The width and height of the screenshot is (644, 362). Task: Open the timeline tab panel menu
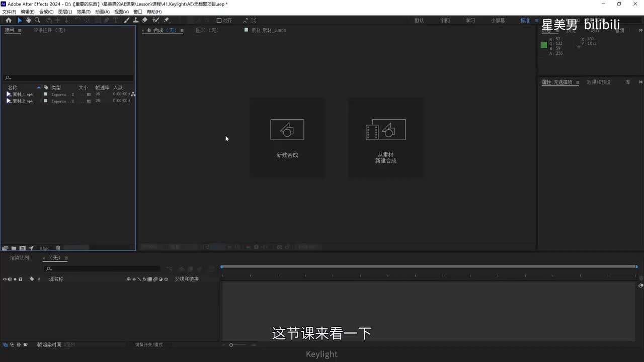click(66, 258)
